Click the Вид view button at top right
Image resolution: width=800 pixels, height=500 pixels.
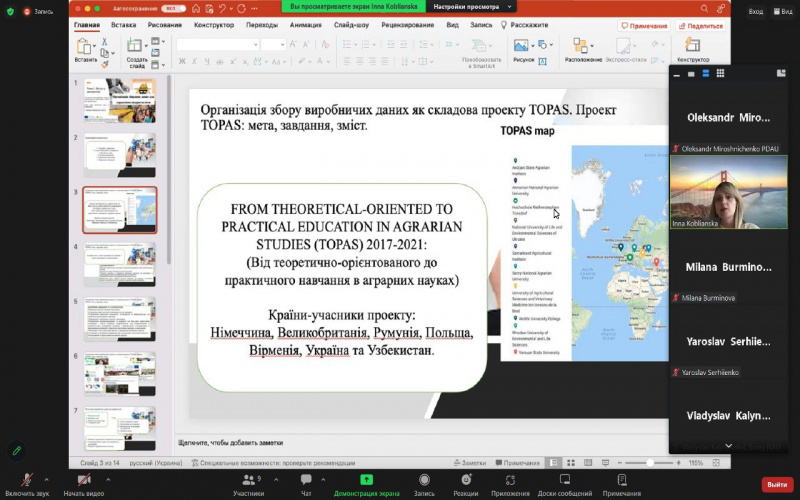[x=783, y=11]
